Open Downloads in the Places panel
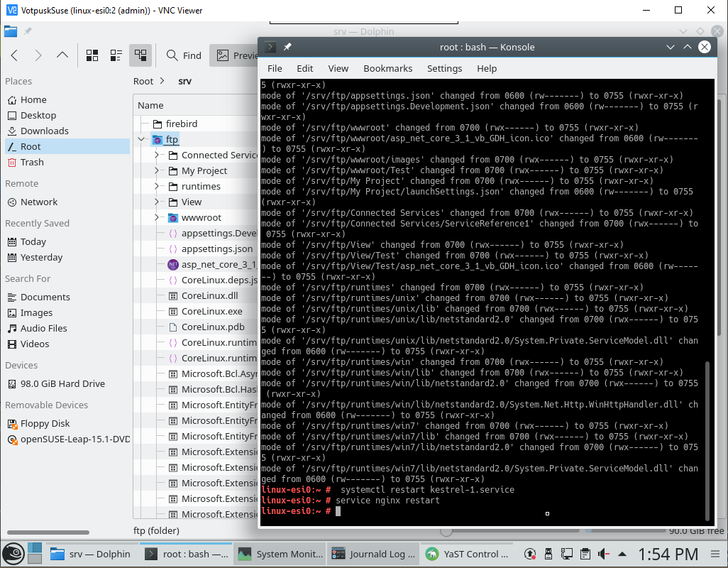The width and height of the screenshot is (728, 568). [44, 131]
